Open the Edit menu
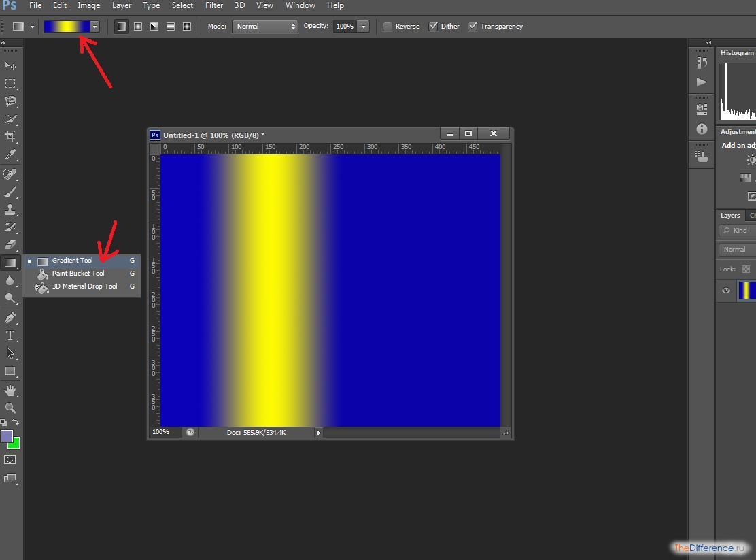 click(60, 5)
